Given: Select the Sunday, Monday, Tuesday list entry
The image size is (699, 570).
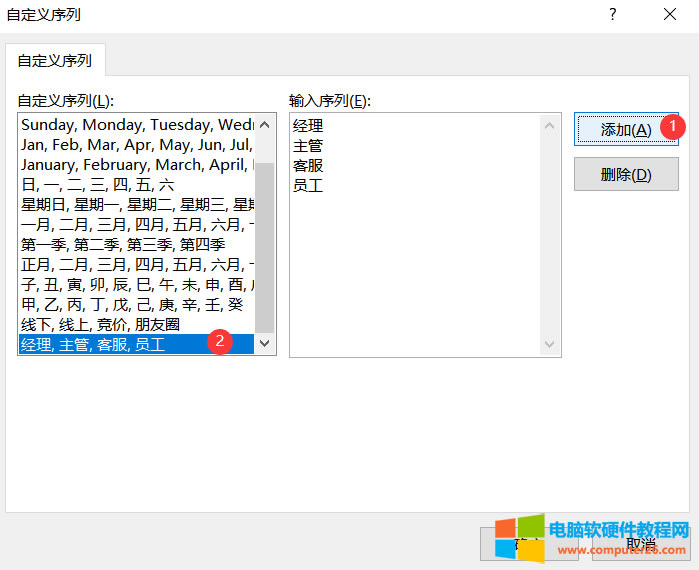Looking at the screenshot, I should [137, 125].
